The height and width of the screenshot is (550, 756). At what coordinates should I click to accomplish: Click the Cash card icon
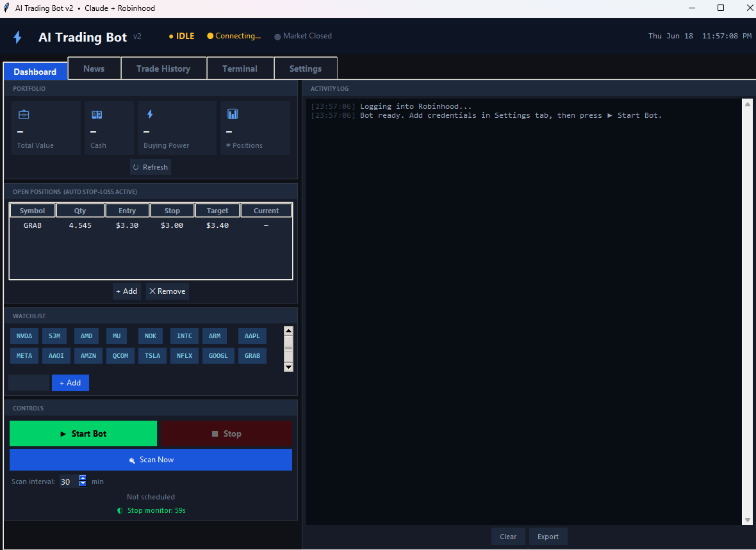[x=97, y=114]
